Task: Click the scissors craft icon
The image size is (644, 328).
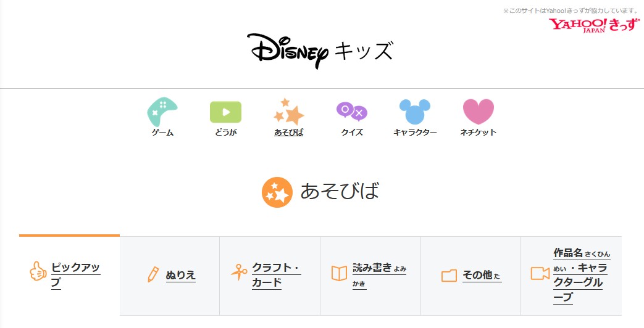Action: click(x=239, y=272)
